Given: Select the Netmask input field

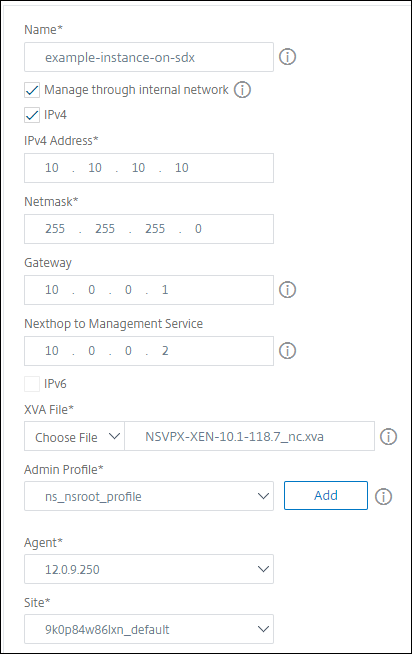Looking at the screenshot, I should pos(149,229).
